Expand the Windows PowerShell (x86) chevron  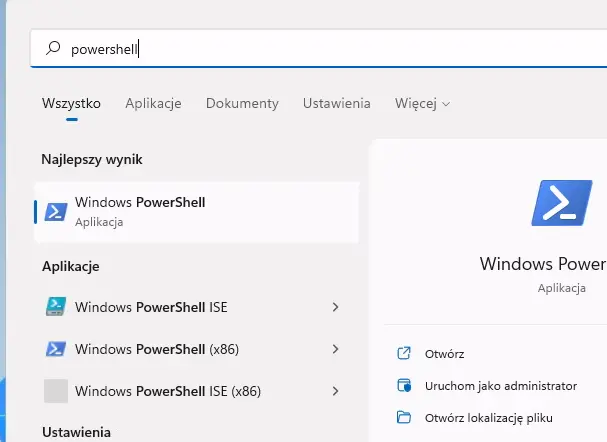pos(335,349)
